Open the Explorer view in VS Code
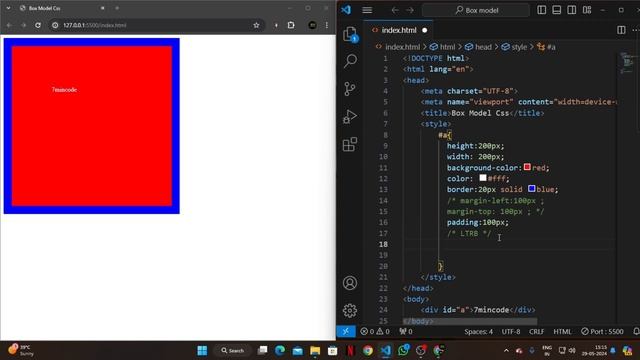640x360 pixels. (350, 34)
